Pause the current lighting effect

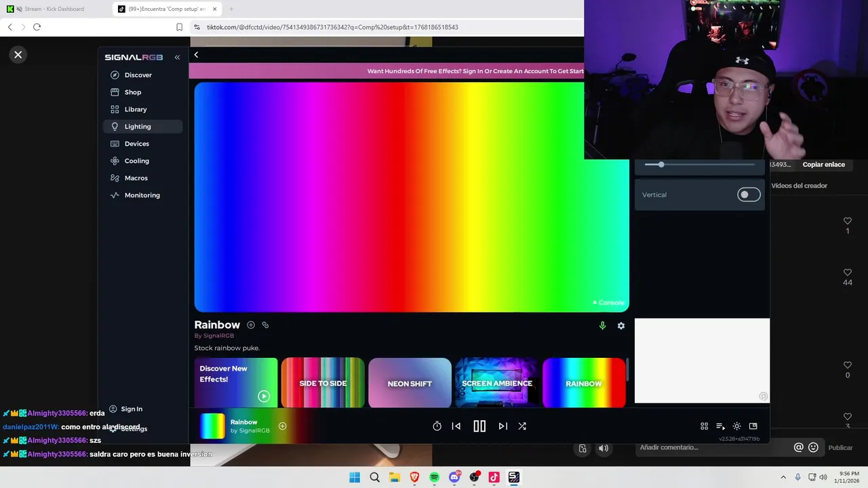[x=479, y=426]
